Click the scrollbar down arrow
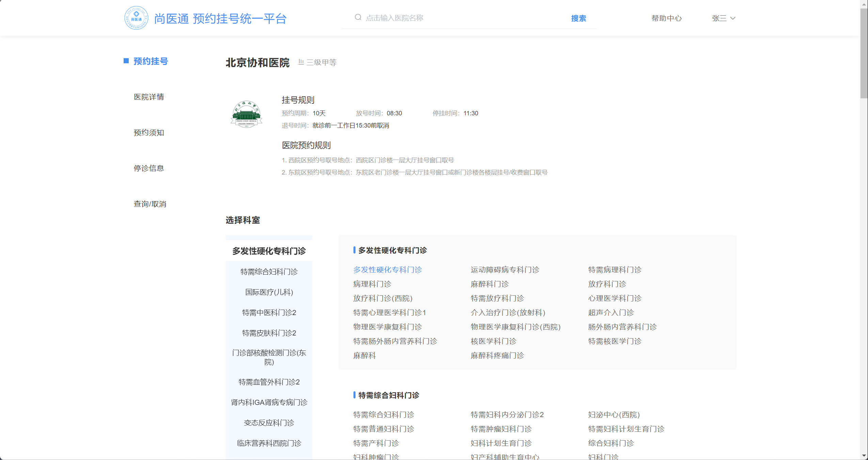Image resolution: width=868 pixels, height=460 pixels. pos(864,456)
